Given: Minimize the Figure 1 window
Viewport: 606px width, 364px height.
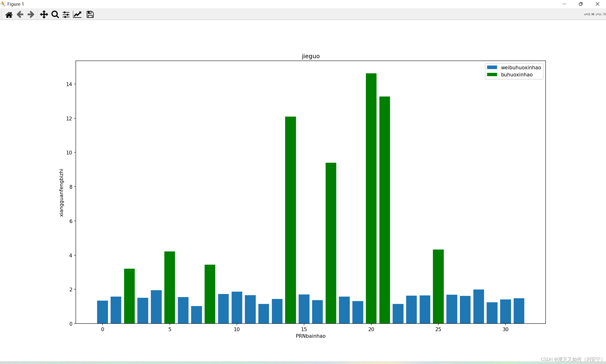Looking at the screenshot, I should [564, 4].
